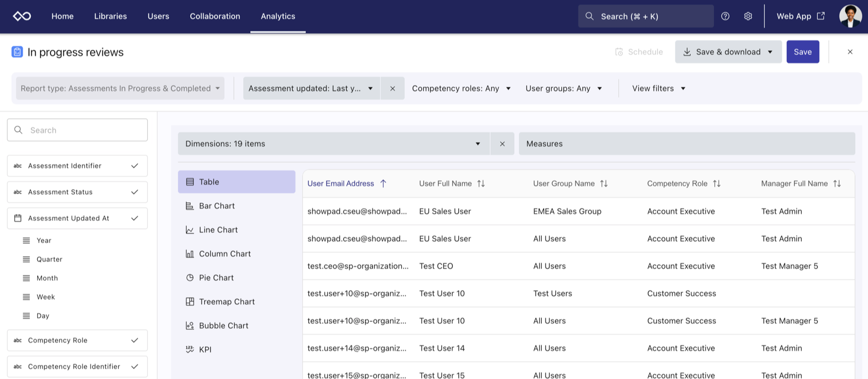Screen dimensions: 868x379
Task: Sort by User Full Name column arrows
Action: coord(481,184)
